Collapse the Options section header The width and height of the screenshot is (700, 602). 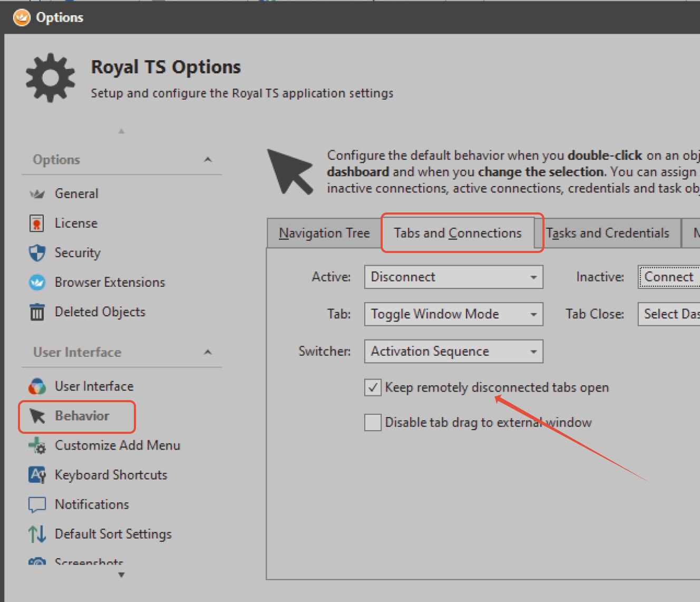(208, 160)
